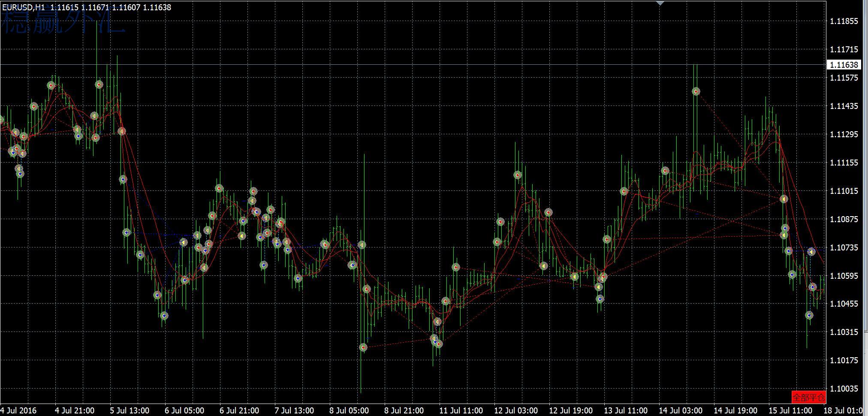The image size is (868, 416).
Task: Click the 1.11435 price axis label
Action: tap(844, 106)
